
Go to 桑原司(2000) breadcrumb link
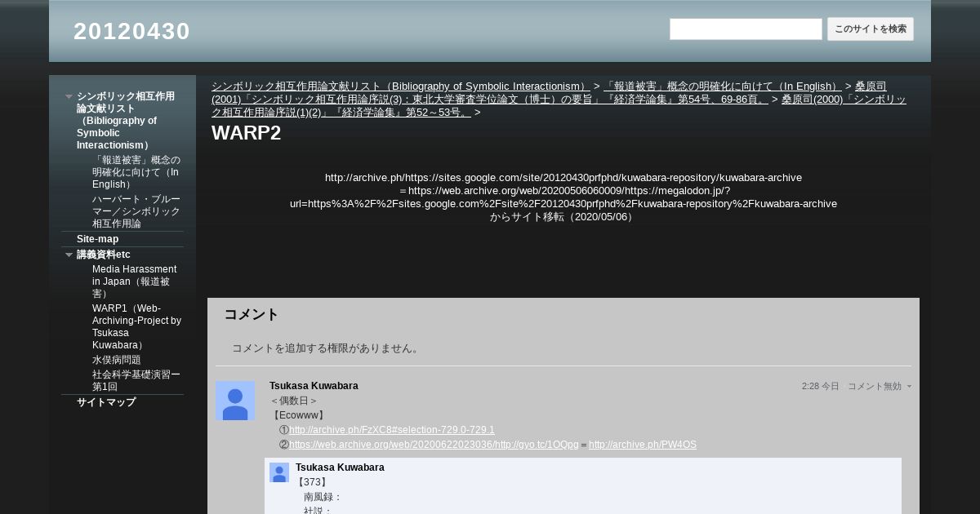559,106
